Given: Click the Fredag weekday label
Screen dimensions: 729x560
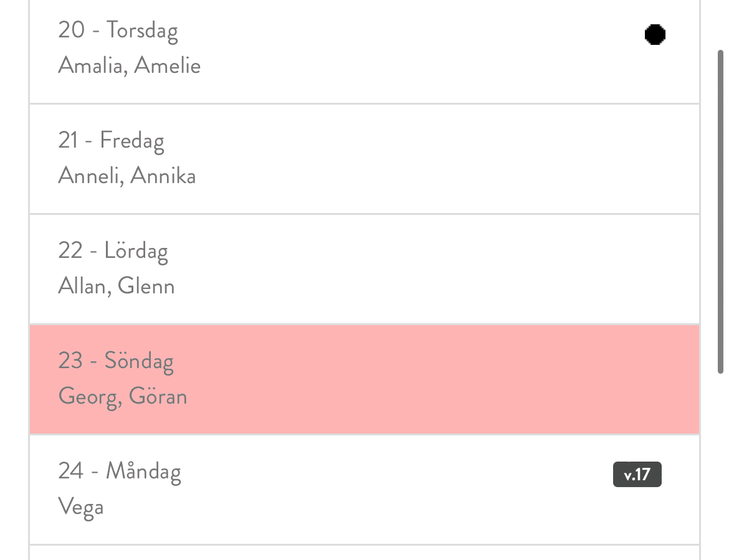Looking at the screenshot, I should 132,141.
